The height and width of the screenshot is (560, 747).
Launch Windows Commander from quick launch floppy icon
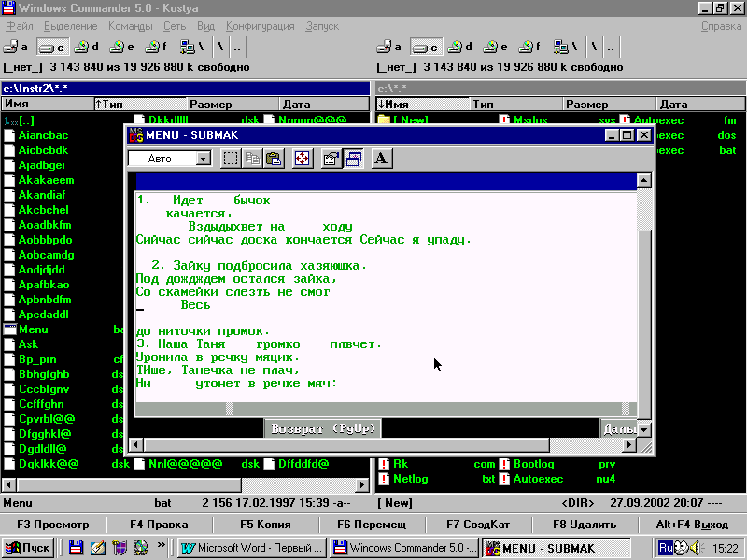[76, 548]
